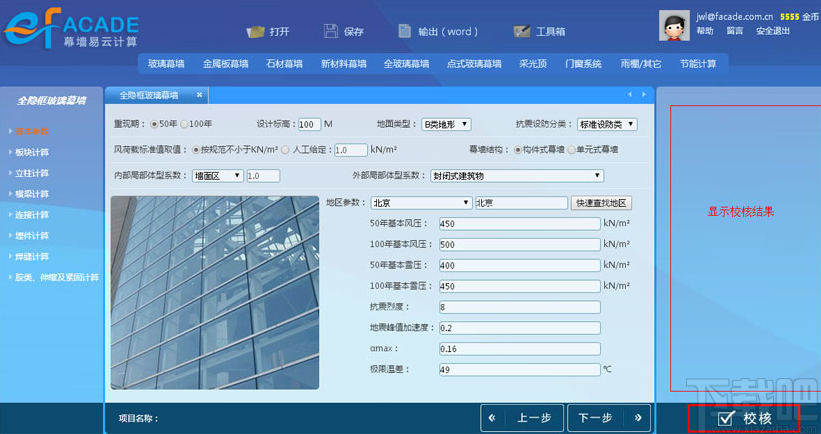Open the 采光顶 menu
821x434 pixels.
coord(533,64)
